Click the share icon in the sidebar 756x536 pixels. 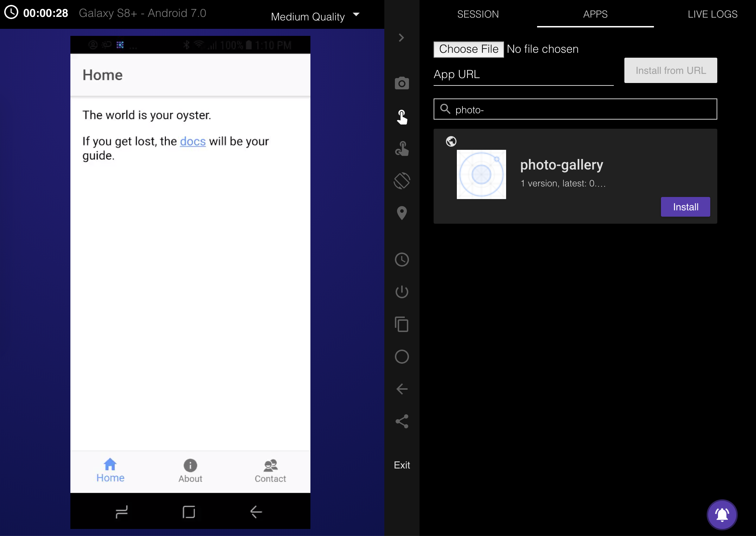pos(402,421)
